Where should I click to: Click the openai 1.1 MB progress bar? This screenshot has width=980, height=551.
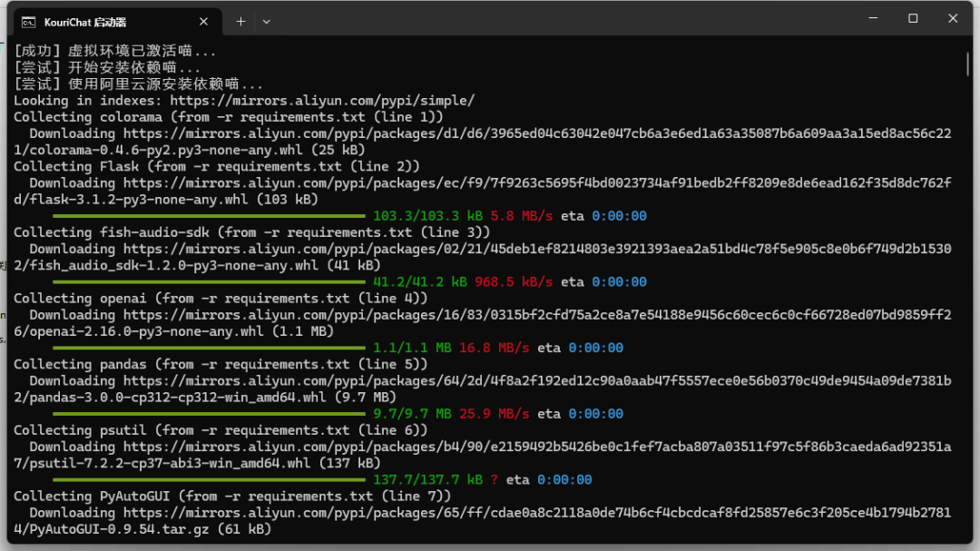(x=209, y=348)
